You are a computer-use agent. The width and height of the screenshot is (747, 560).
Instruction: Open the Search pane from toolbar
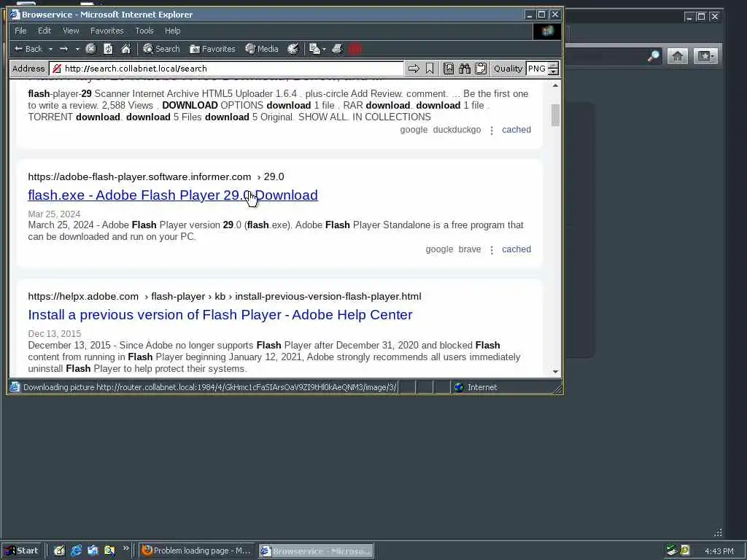[x=161, y=49]
